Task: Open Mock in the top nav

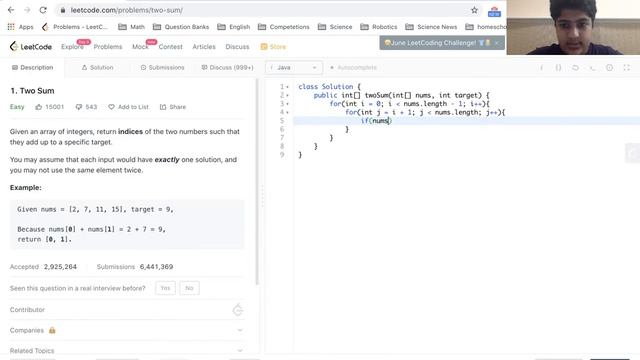Action: click(x=140, y=47)
